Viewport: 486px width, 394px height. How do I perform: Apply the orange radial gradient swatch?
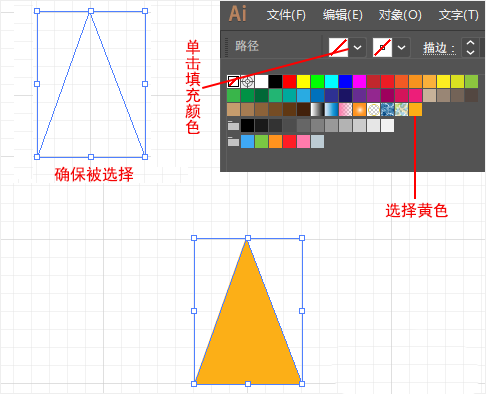[x=359, y=109]
